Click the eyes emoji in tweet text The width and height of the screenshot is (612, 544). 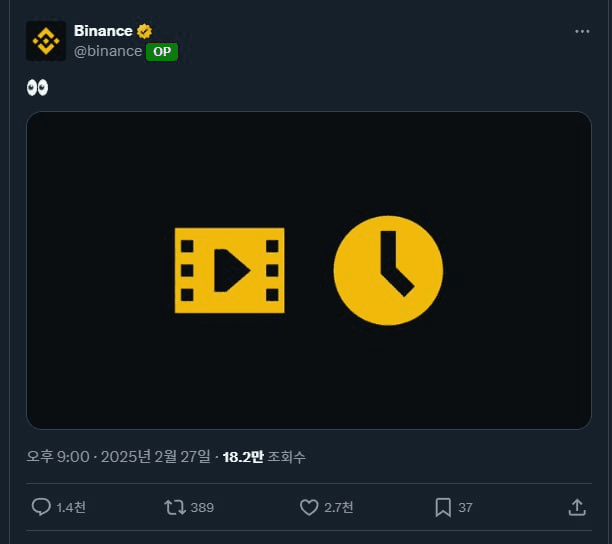click(x=37, y=87)
